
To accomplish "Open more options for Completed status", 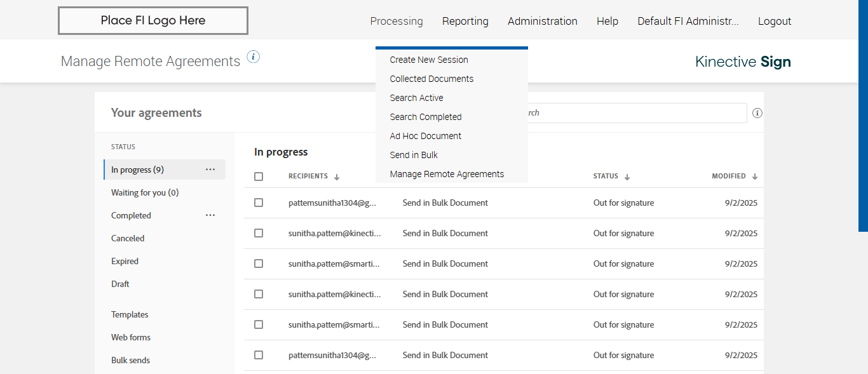I will 210,215.
